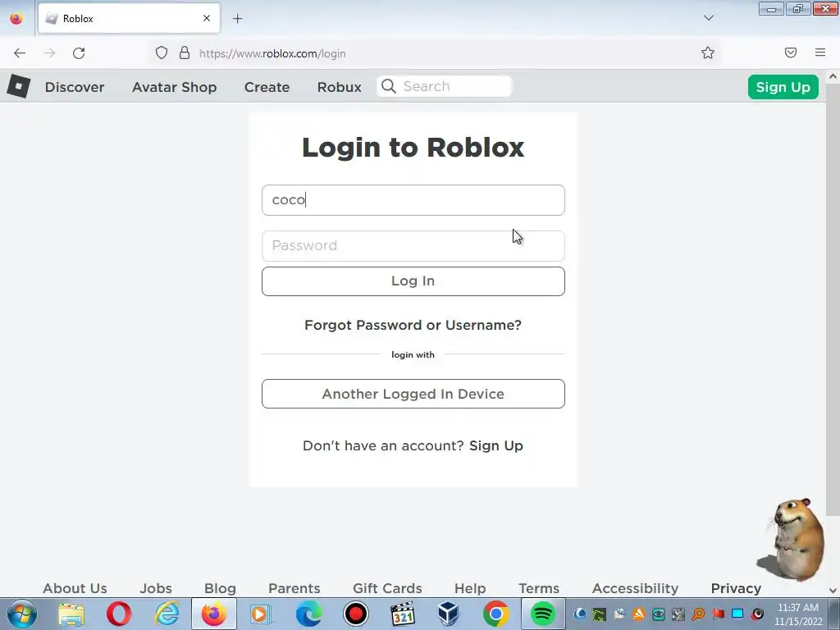This screenshot has height=630, width=840.
Task: Open the Jobs footer link
Action: [156, 588]
